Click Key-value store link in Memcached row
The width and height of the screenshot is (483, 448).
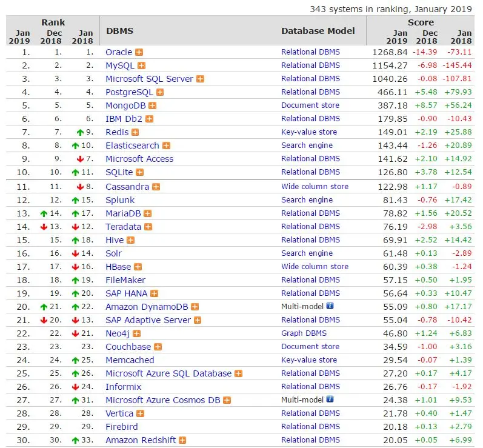pos(309,360)
